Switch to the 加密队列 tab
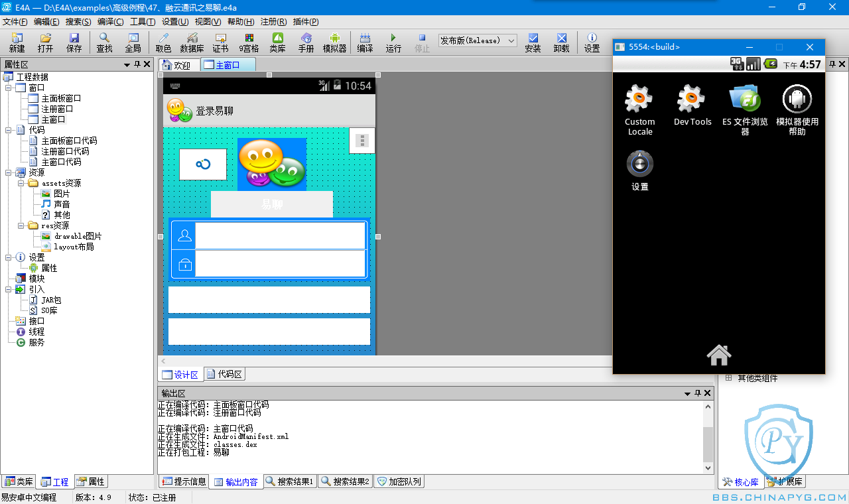849x504 pixels. pos(399,481)
